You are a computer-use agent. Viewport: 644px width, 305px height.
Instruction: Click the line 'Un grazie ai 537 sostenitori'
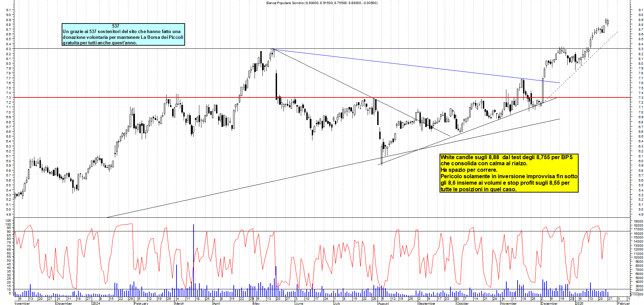(x=122, y=31)
